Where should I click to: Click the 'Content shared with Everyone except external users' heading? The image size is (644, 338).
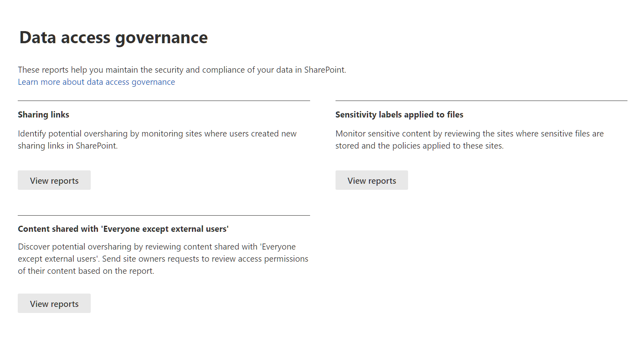[x=123, y=229]
